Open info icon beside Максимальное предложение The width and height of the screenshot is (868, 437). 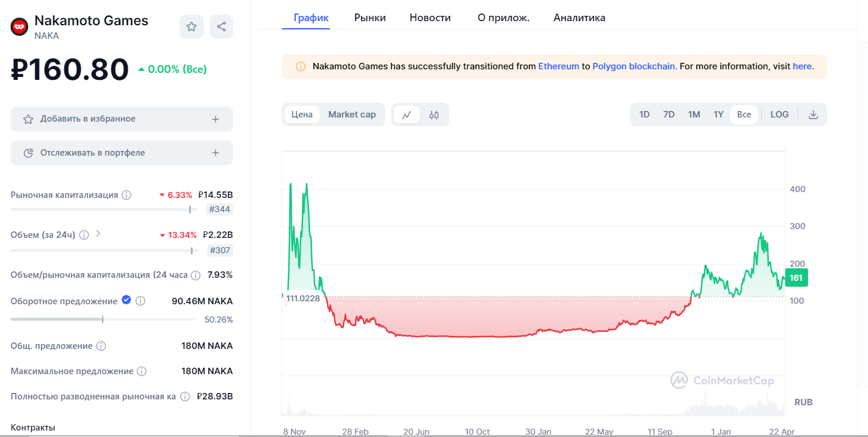[x=142, y=371]
